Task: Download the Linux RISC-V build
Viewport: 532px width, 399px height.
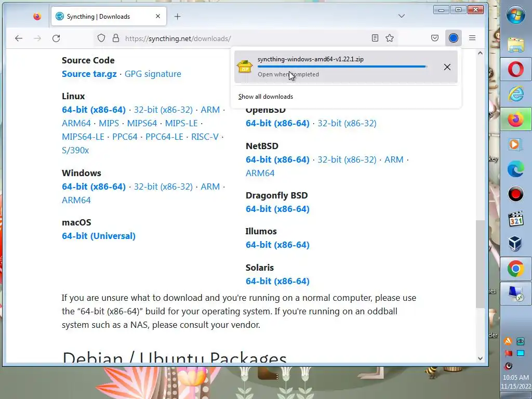Action: pyautogui.click(x=205, y=137)
